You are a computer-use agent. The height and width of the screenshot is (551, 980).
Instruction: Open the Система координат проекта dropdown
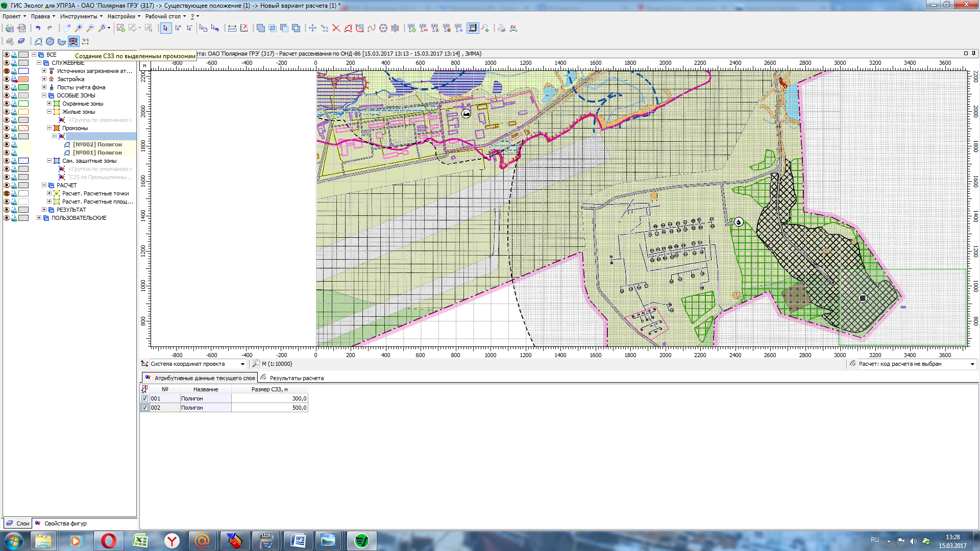tap(242, 364)
